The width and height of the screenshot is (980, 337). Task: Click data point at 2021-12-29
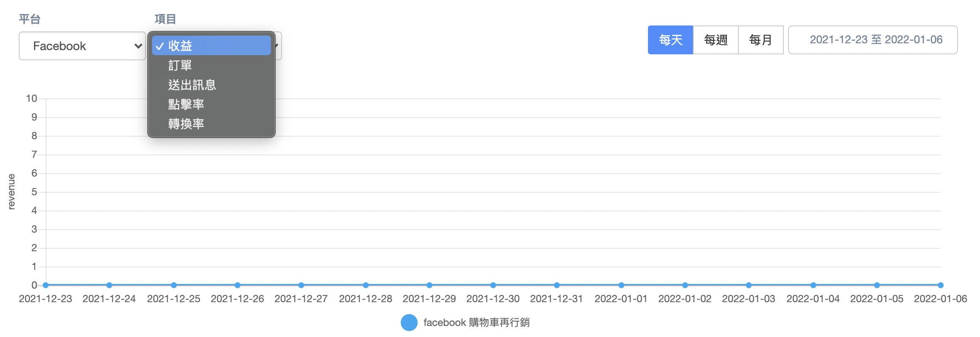coord(429,285)
